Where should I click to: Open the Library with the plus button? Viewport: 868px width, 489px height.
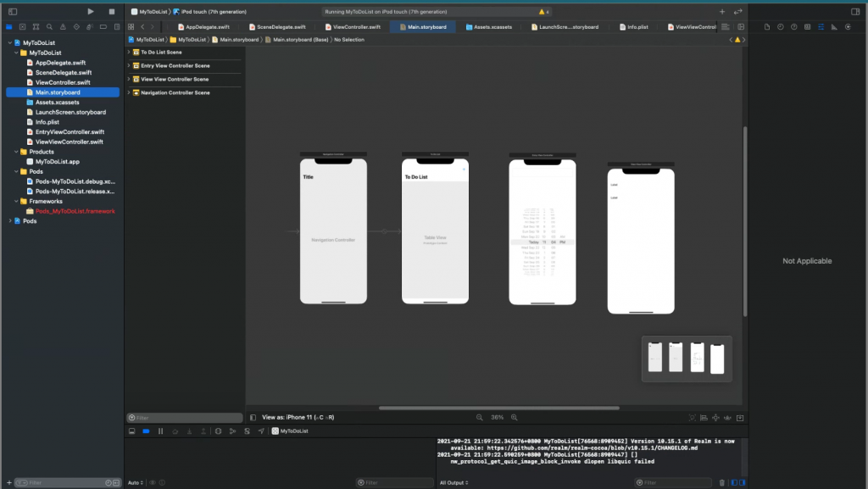pos(722,12)
